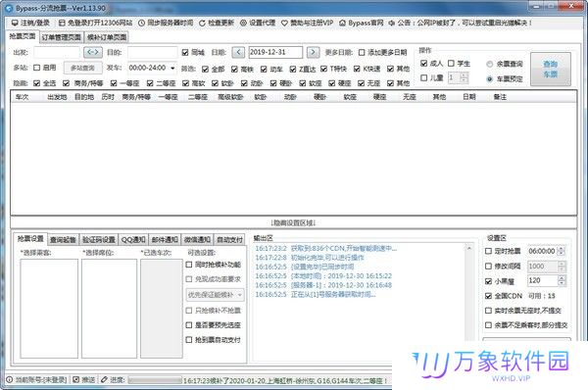Toggle hide 二等座 column checkbox
Viewport: 588px width, 390px height.
(x=150, y=83)
